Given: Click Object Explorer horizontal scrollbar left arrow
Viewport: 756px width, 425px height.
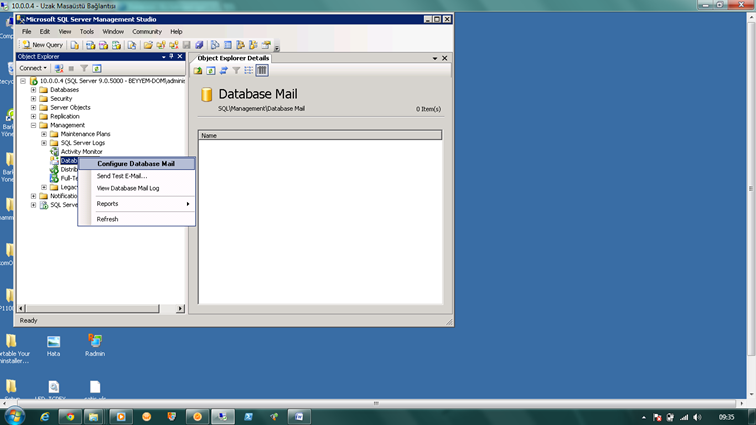Looking at the screenshot, I should [21, 308].
